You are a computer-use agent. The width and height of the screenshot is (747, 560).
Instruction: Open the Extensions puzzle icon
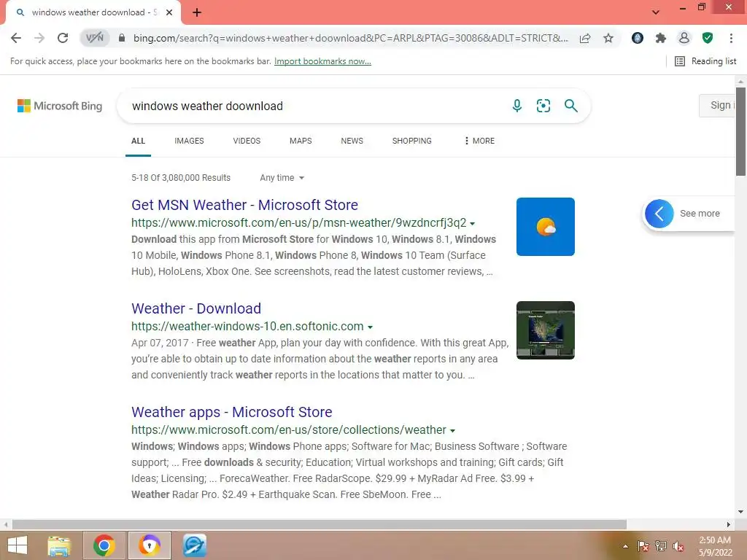660,38
